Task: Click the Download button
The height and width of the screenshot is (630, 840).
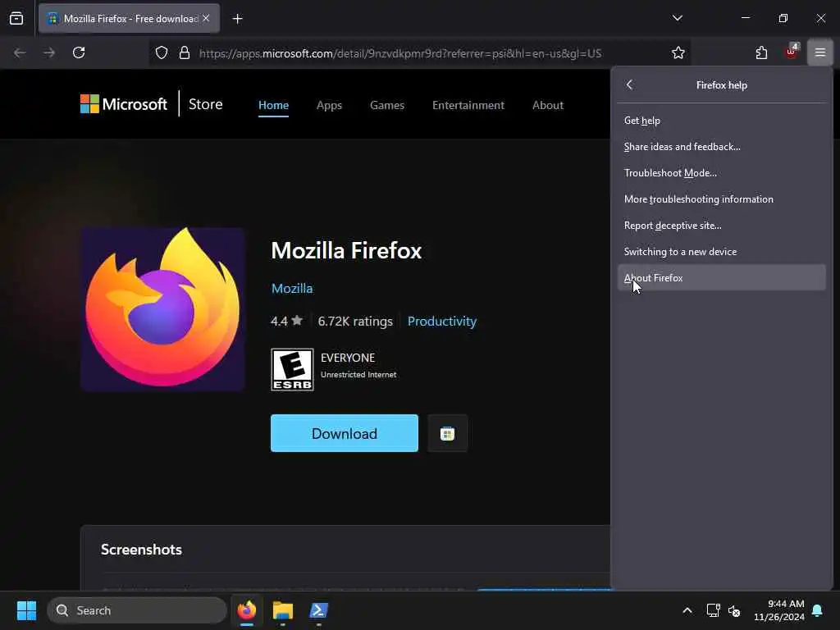Action: click(345, 433)
